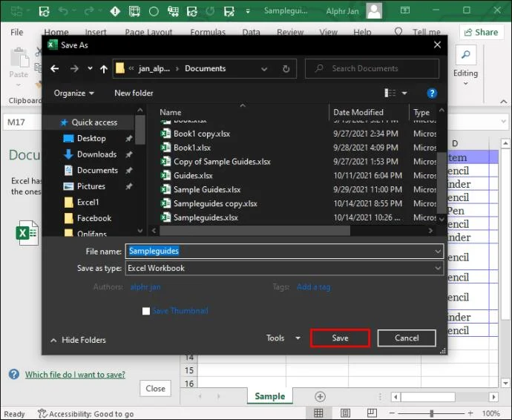This screenshot has height=420, width=512.
Task: Switch to the Help ribbon tab
Action: click(x=362, y=33)
